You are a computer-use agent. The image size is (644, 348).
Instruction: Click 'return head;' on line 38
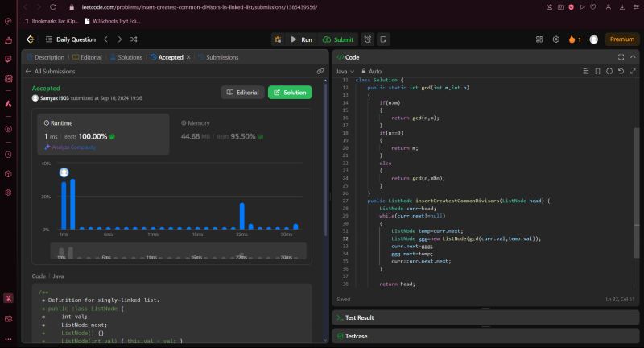(397, 284)
